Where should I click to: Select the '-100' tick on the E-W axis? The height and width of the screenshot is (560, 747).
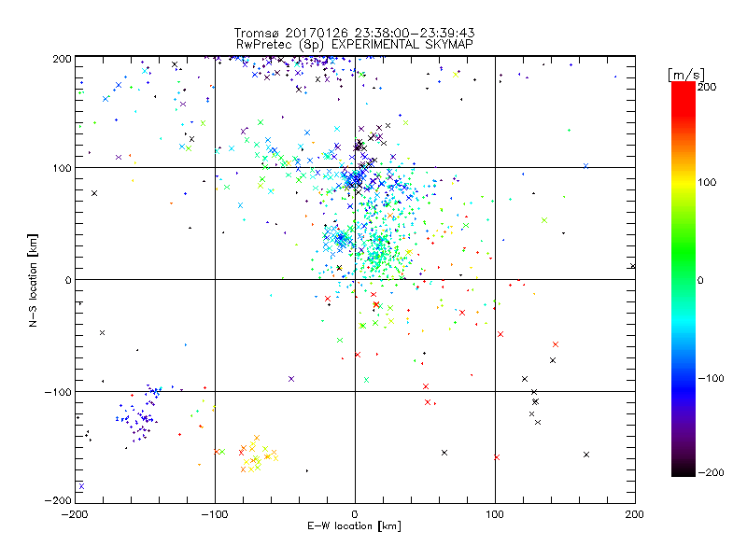(215, 514)
